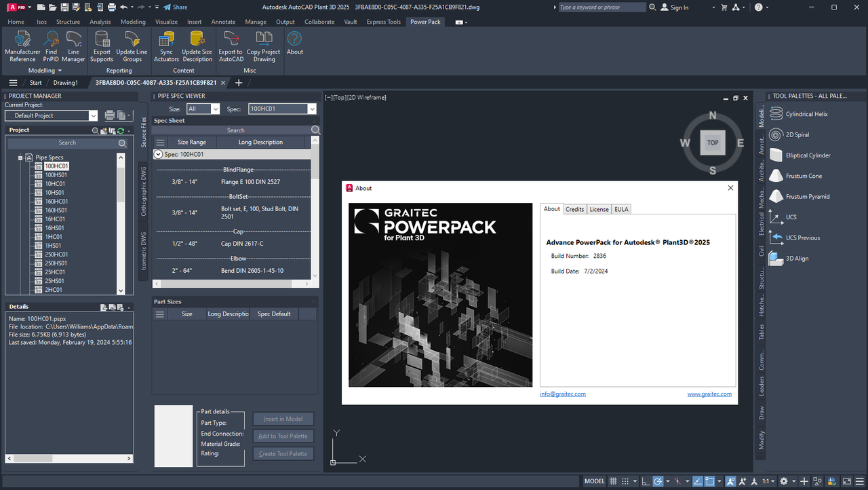The height and width of the screenshot is (490, 868).
Task: Open the www.graitec.com link
Action: (709, 394)
